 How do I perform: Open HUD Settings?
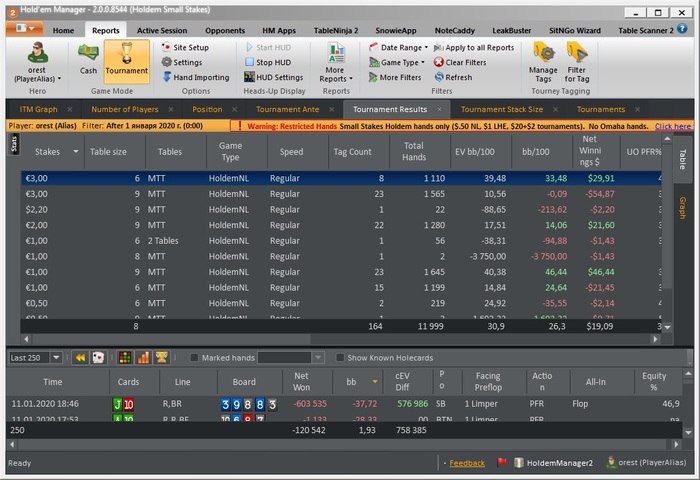(274, 77)
